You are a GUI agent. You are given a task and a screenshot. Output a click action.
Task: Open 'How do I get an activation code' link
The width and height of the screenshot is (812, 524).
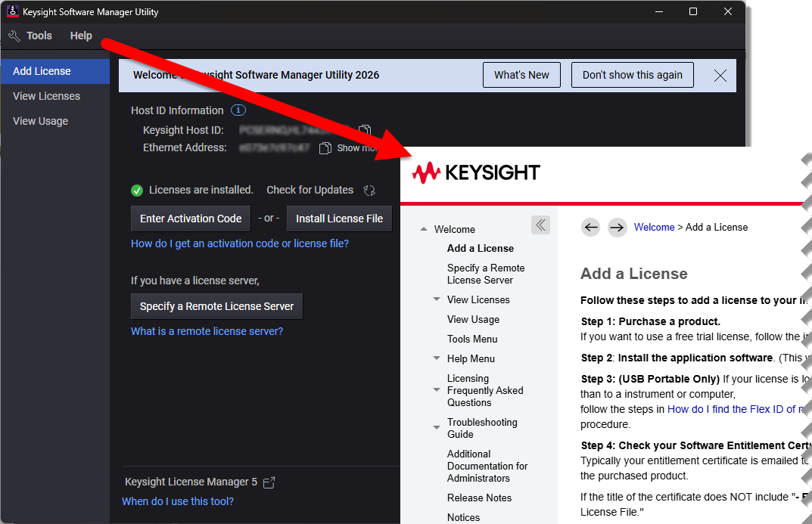[240, 243]
